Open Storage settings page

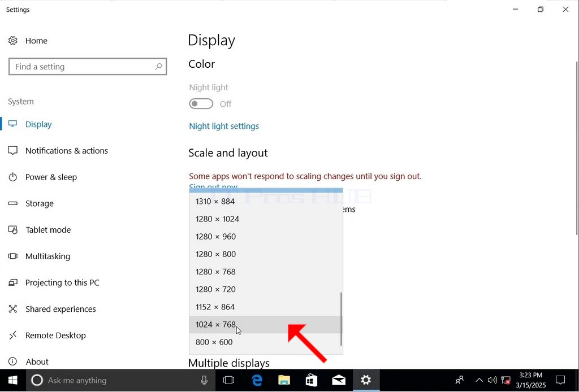click(40, 203)
